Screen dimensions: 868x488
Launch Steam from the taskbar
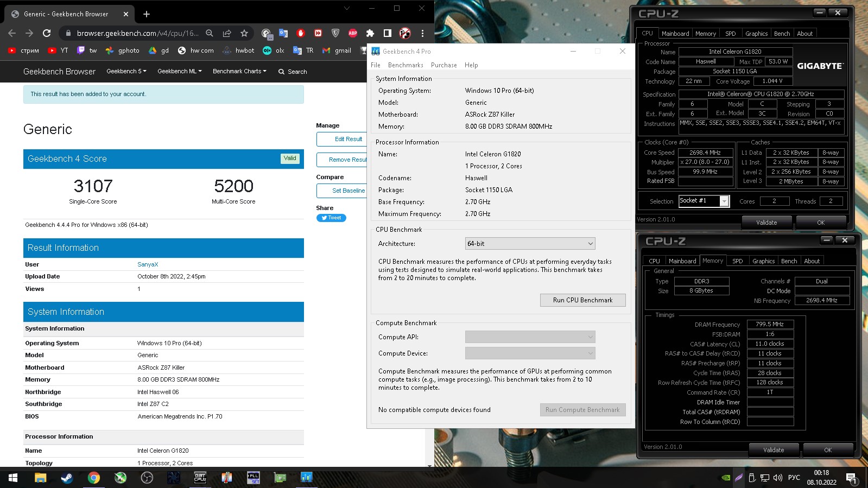(67, 478)
